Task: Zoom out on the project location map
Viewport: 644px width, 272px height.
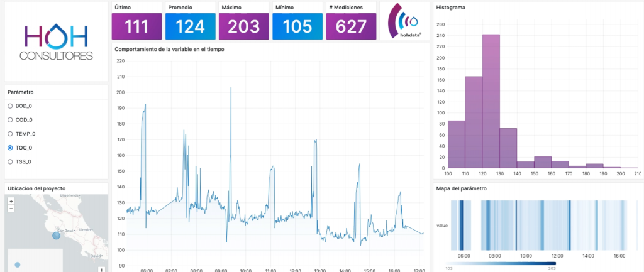Action: coord(11,208)
